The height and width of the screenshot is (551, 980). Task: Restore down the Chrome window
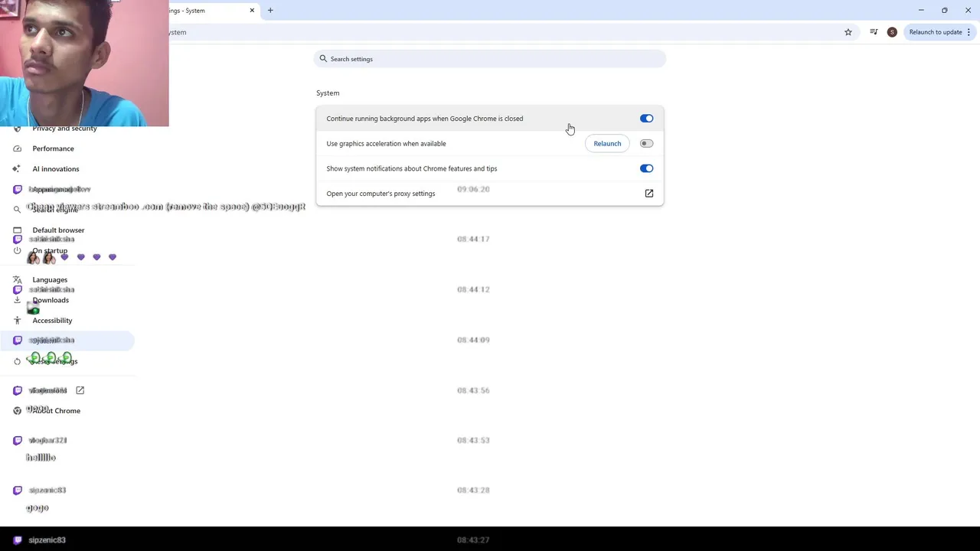pyautogui.click(x=944, y=10)
